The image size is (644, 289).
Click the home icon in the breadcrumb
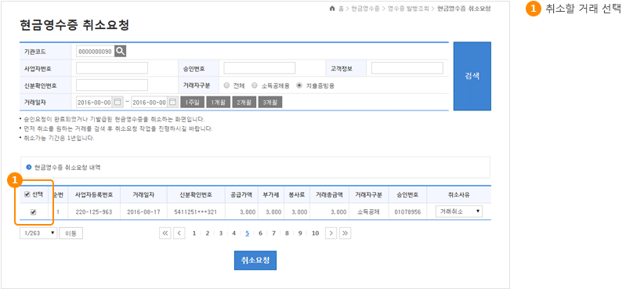[332, 8]
